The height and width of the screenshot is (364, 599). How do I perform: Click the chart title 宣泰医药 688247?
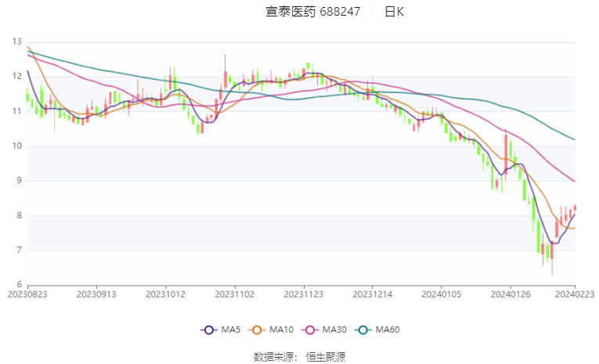coord(313,12)
